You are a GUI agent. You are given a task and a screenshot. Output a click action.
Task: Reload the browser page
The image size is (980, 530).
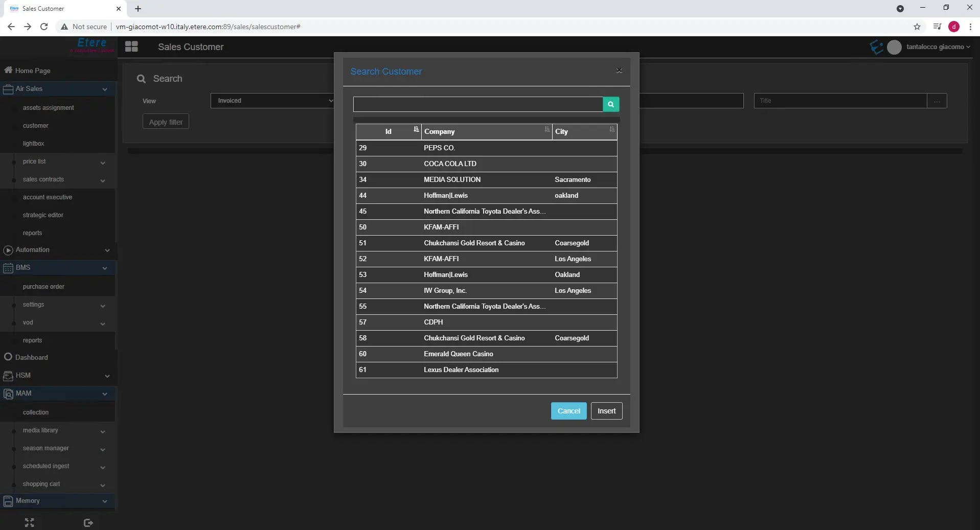point(44,27)
